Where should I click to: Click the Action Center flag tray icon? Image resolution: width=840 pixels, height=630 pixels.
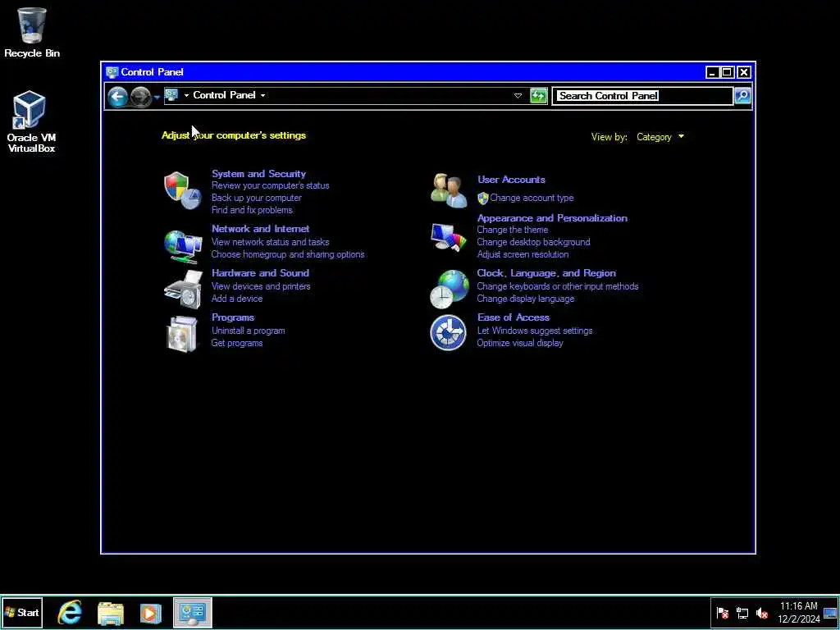click(723, 614)
